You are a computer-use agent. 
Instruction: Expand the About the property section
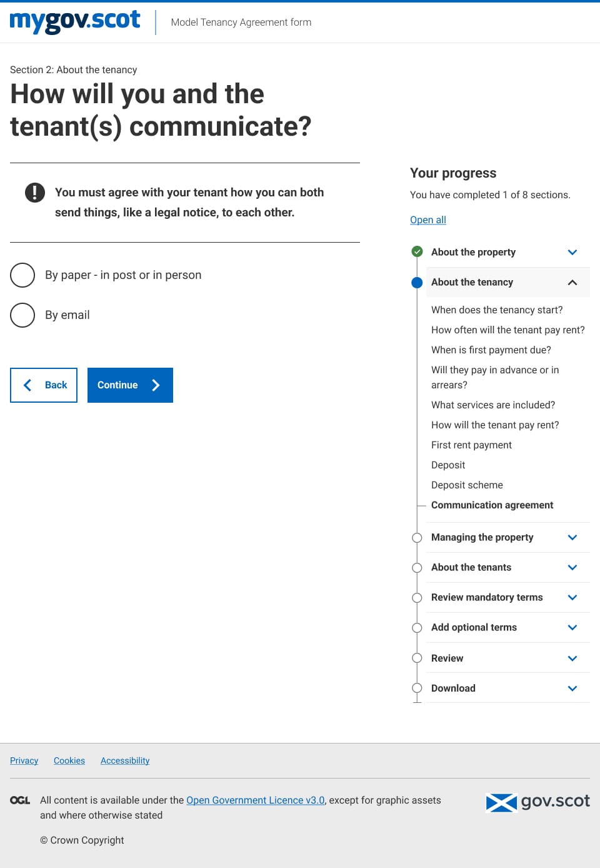[x=508, y=252]
